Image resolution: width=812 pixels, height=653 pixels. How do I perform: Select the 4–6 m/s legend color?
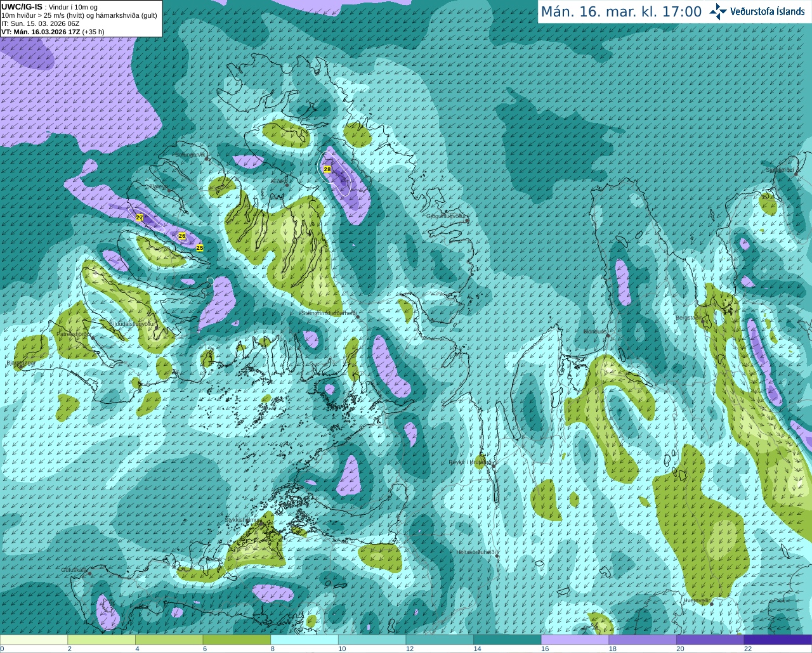(x=169, y=640)
